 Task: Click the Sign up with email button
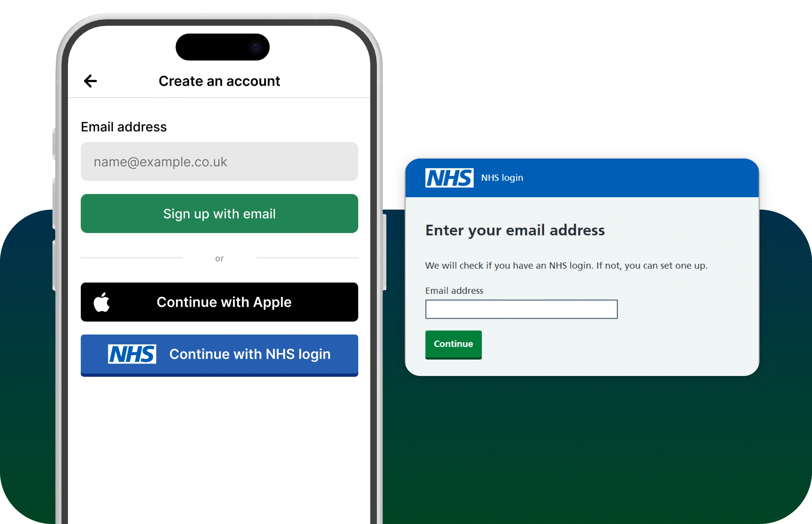(x=219, y=214)
